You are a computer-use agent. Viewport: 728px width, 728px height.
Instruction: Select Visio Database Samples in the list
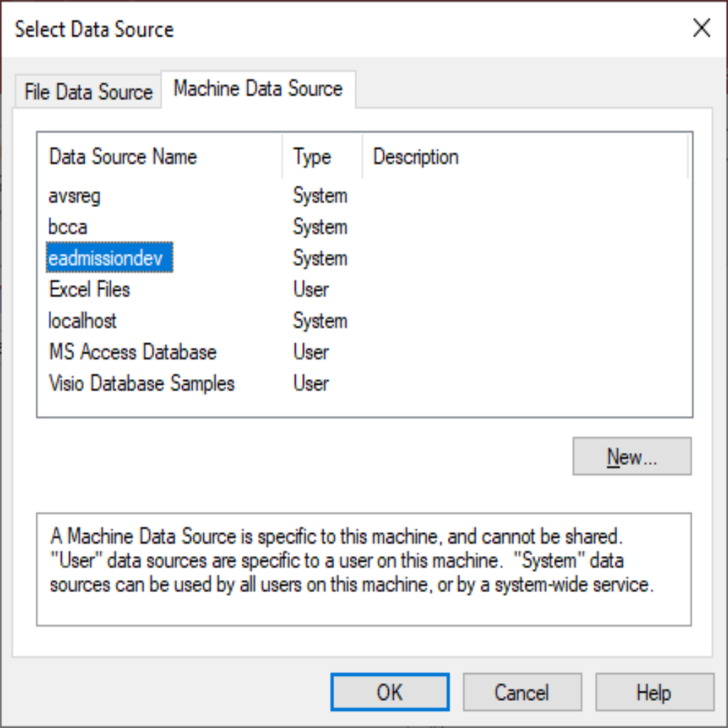click(141, 383)
